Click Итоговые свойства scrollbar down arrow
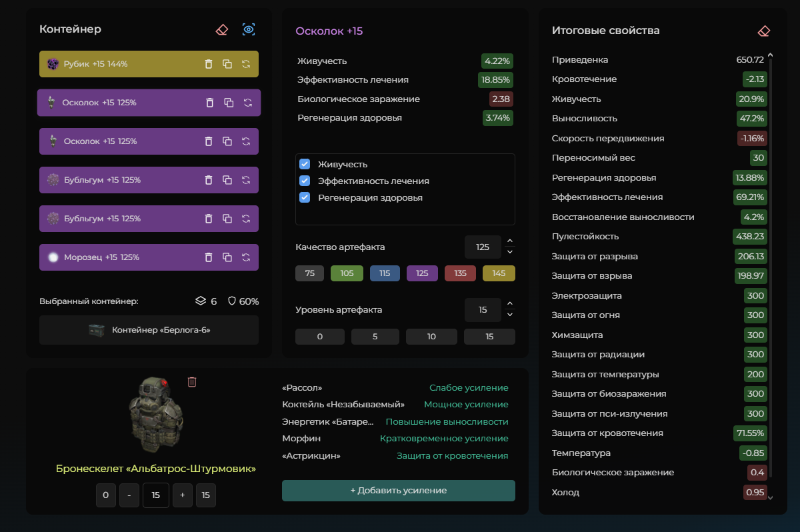 point(771,497)
